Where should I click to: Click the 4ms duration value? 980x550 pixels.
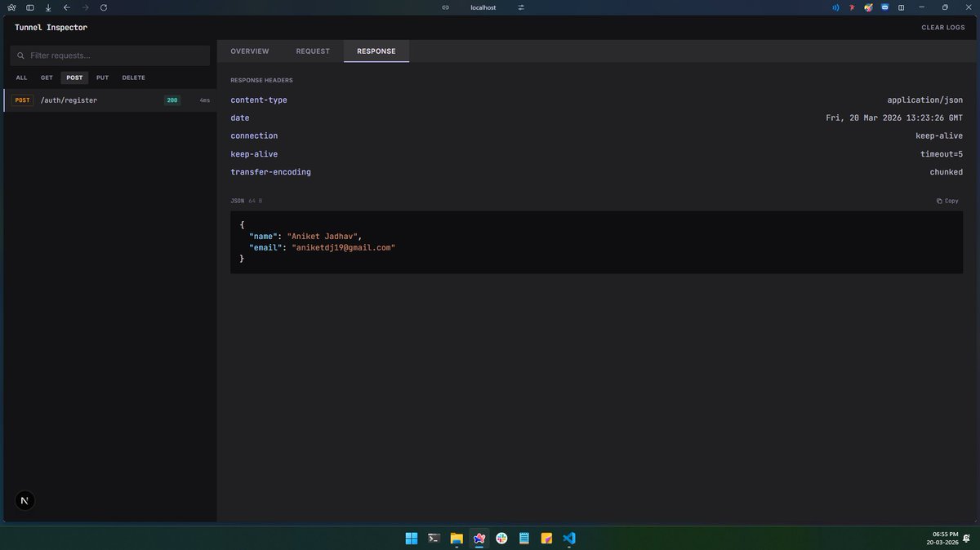click(x=204, y=100)
